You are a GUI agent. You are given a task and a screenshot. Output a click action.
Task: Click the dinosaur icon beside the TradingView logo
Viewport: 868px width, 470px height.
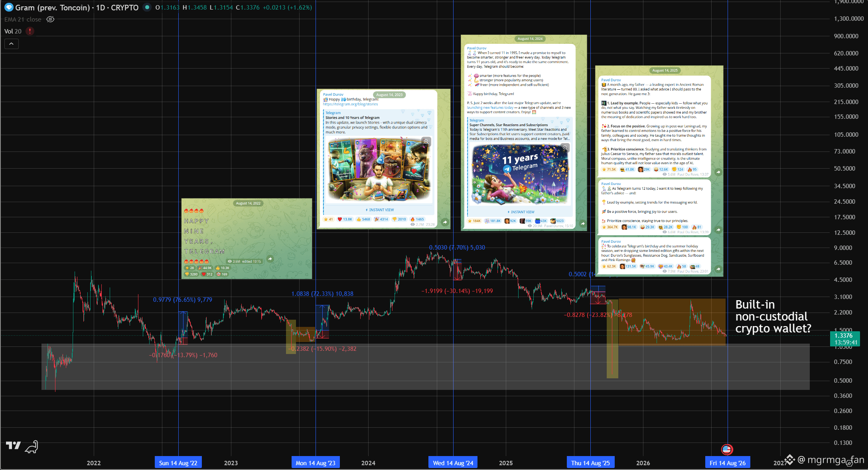32,447
